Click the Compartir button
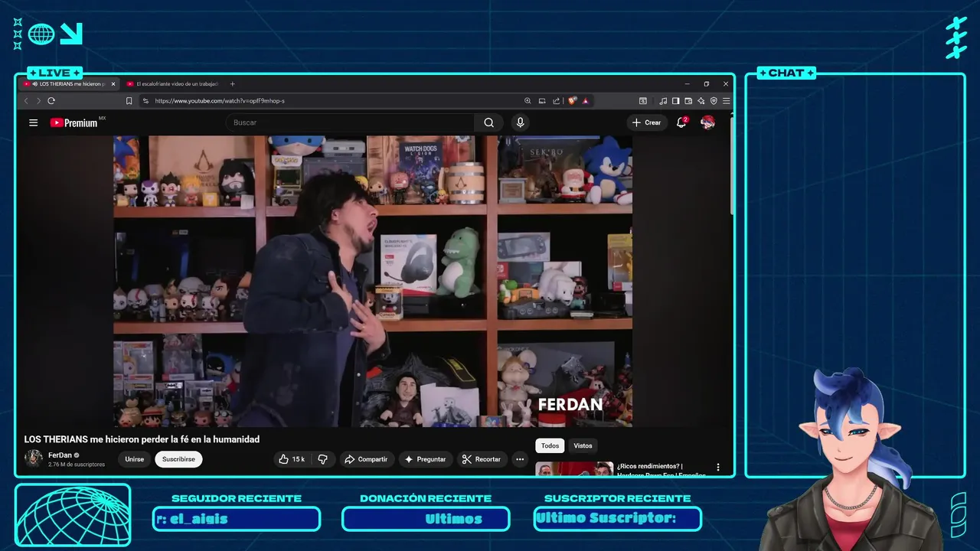This screenshot has width=980, height=551. (366, 459)
